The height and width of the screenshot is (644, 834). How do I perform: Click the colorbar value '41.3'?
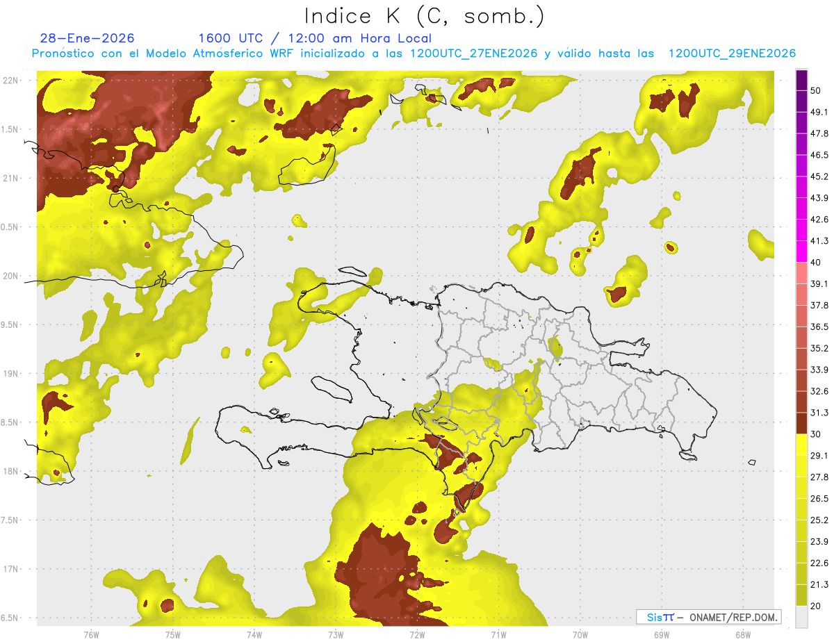coord(819,241)
